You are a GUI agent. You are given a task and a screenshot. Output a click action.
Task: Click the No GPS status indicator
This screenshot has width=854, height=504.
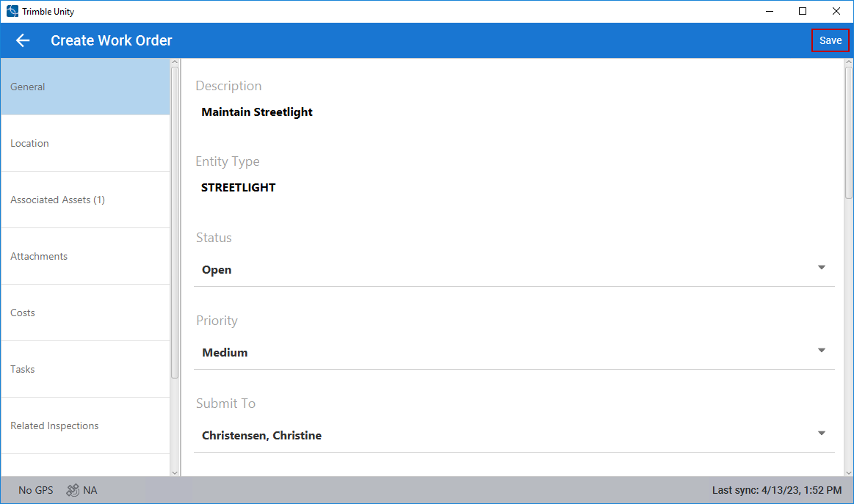coord(36,490)
